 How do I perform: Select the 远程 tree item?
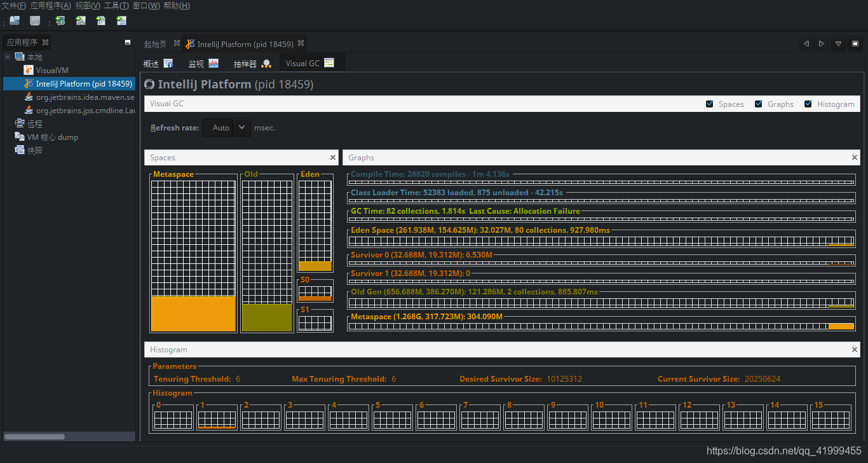coord(34,123)
